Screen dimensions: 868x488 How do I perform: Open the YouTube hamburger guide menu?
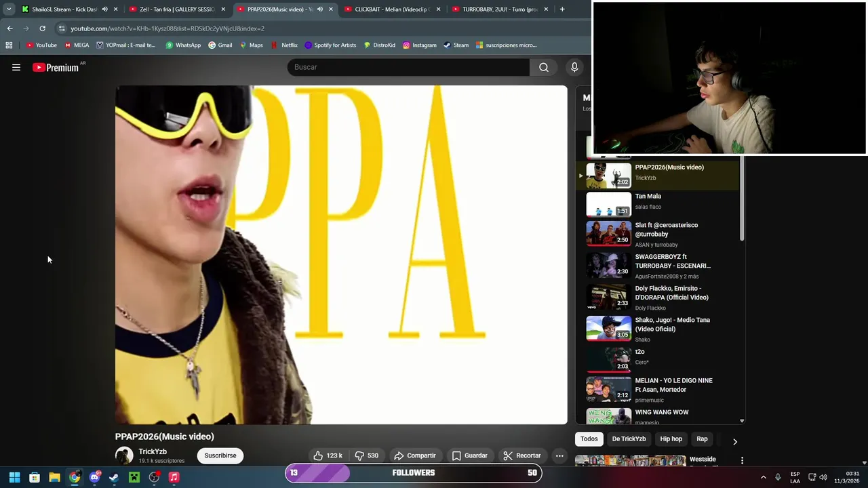click(16, 67)
